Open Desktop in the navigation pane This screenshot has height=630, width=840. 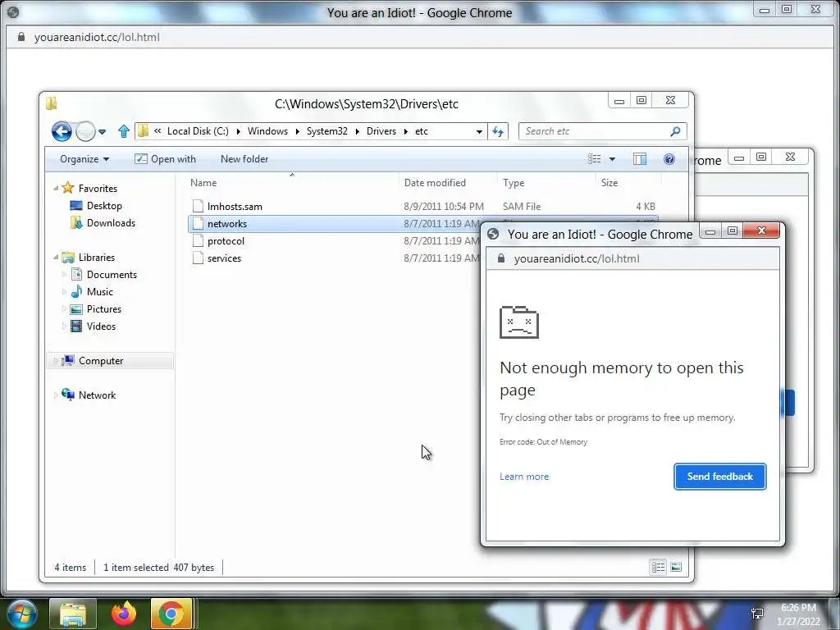pyautogui.click(x=104, y=206)
